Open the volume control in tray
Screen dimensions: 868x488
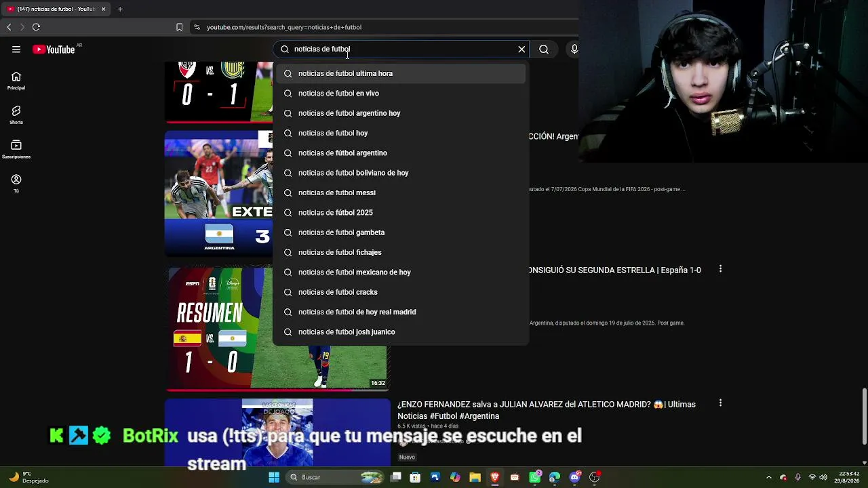tap(823, 477)
